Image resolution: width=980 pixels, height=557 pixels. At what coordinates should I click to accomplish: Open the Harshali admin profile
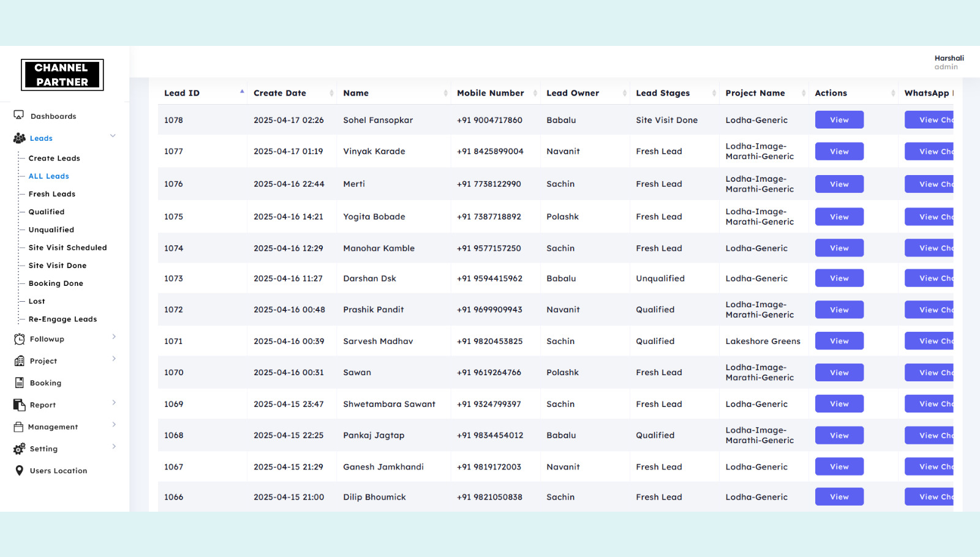point(948,62)
